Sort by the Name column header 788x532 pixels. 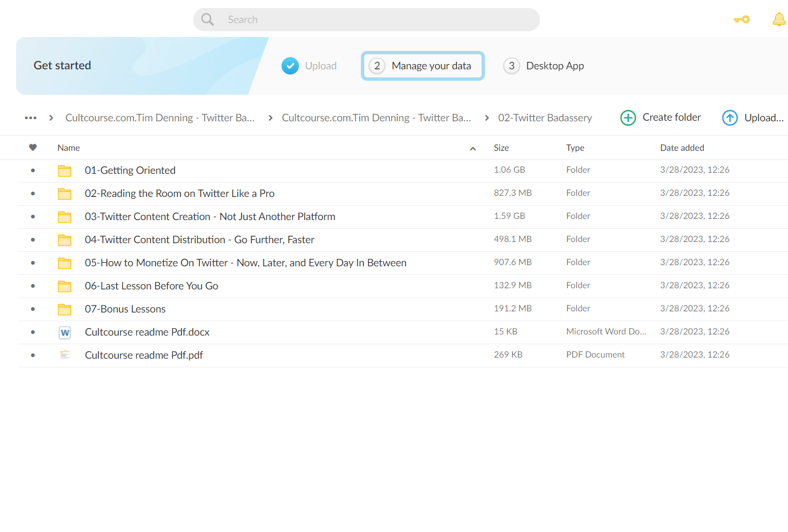click(x=69, y=148)
